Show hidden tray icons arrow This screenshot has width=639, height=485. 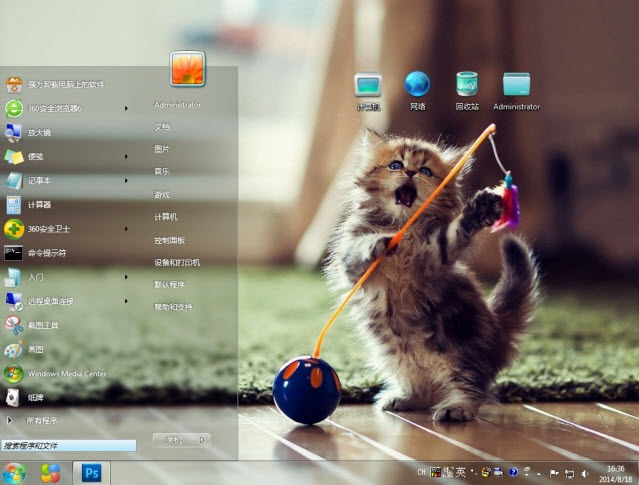tap(539, 474)
